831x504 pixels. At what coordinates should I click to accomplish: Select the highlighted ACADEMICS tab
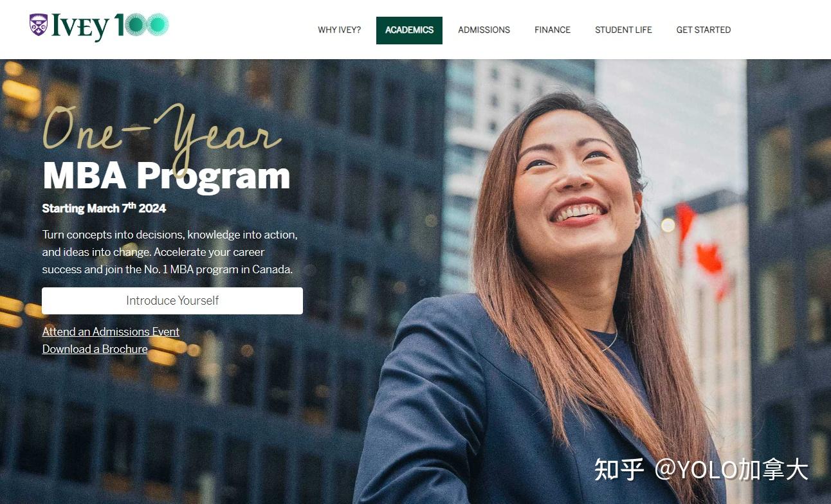coord(409,30)
